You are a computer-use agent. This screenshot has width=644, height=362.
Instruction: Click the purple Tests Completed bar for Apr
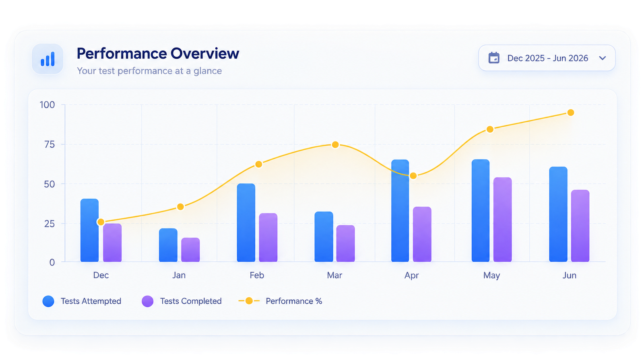(422, 234)
